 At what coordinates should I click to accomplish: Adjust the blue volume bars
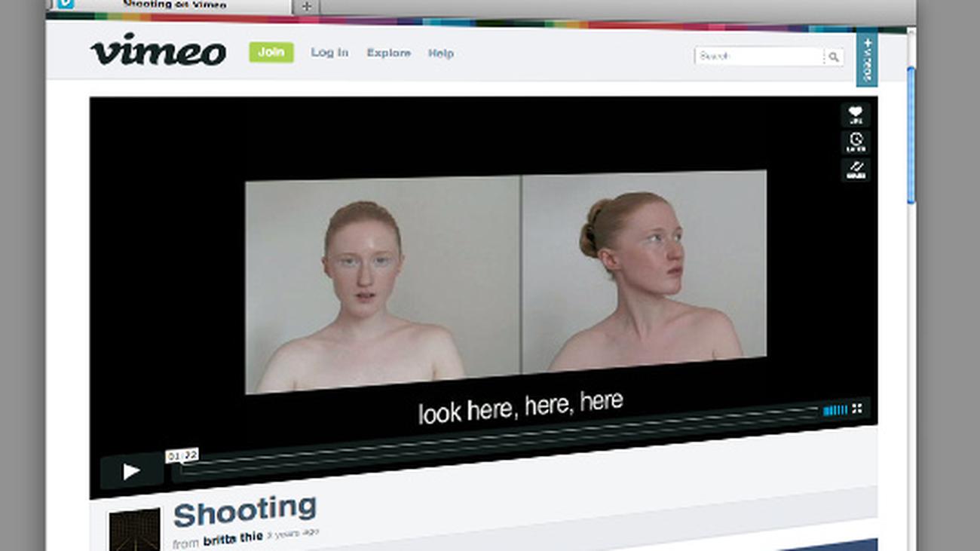pyautogui.click(x=835, y=410)
